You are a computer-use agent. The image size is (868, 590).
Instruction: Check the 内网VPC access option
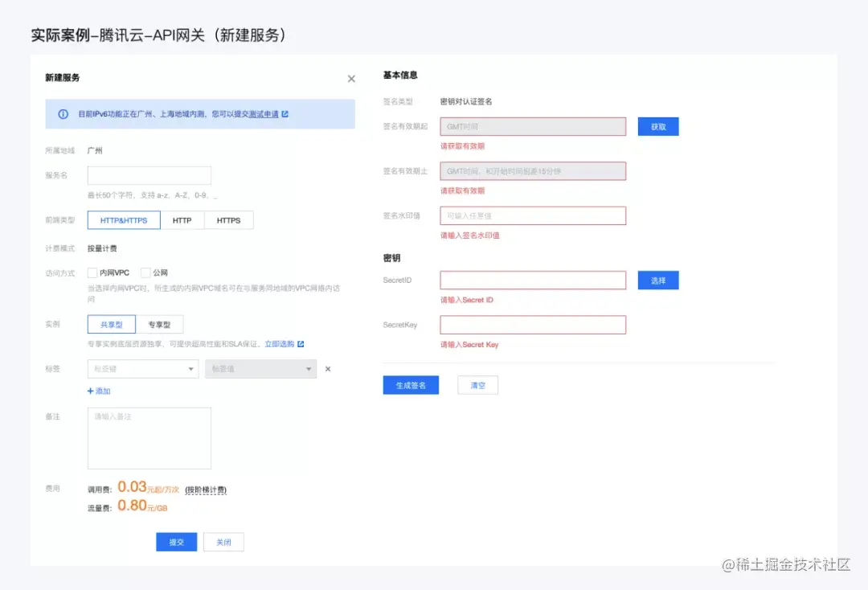pos(92,272)
